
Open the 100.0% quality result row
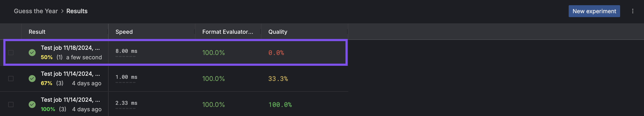(x=174, y=105)
